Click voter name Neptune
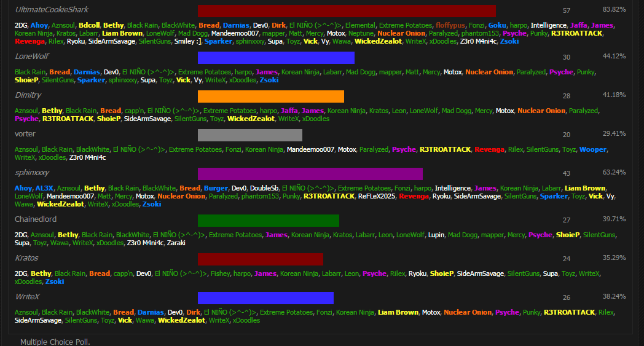Image resolution: width=644 pixels, height=346 pixels. (361, 34)
